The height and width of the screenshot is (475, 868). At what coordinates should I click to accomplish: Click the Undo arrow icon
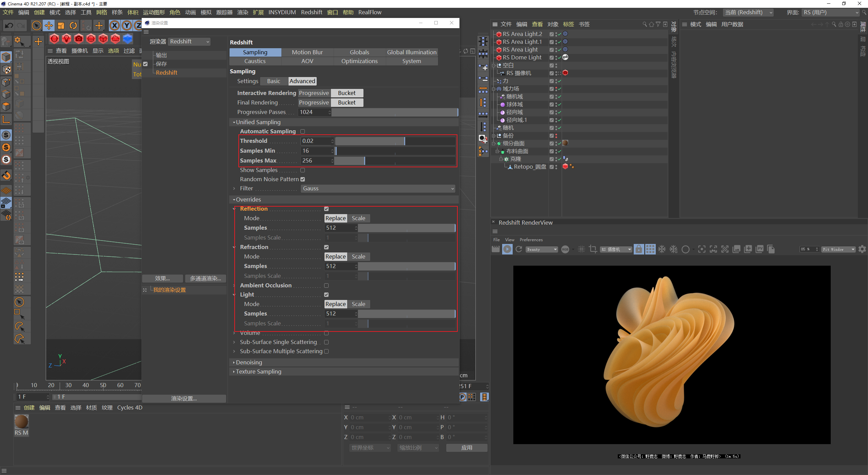coord(9,25)
